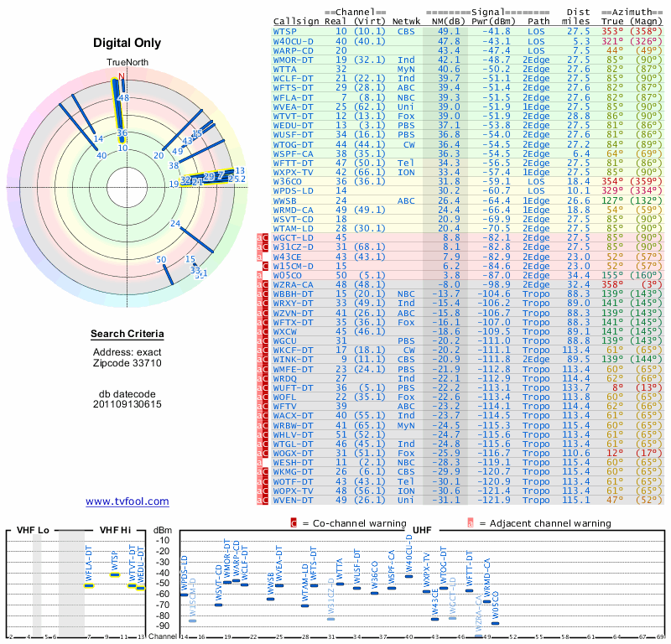
Task: Click the Search Criteria heading
Action: 127,334
